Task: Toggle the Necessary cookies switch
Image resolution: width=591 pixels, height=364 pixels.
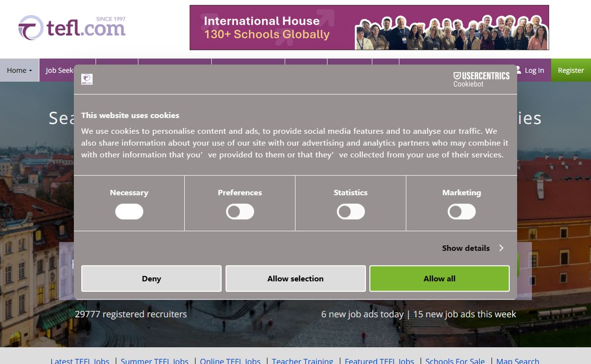Action: pyautogui.click(x=129, y=212)
